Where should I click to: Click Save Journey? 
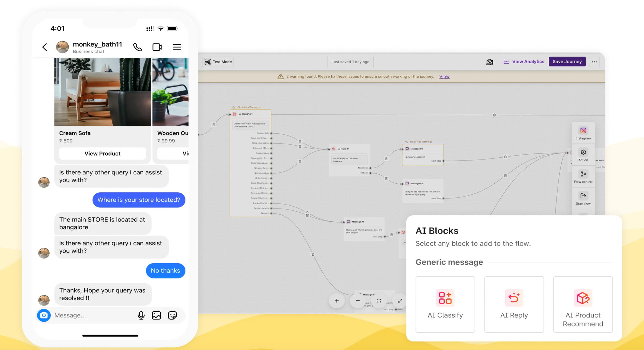click(567, 62)
